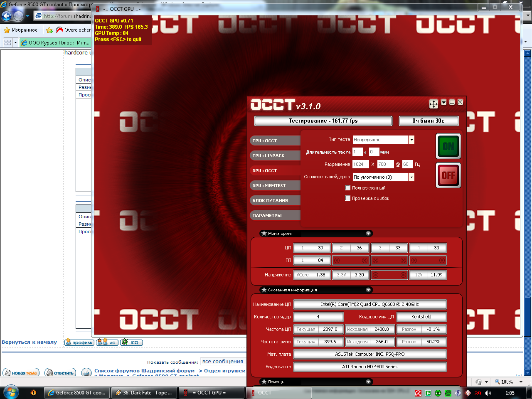
Task: Open the ПАРАМЕТРЫ tab
Action: click(275, 215)
